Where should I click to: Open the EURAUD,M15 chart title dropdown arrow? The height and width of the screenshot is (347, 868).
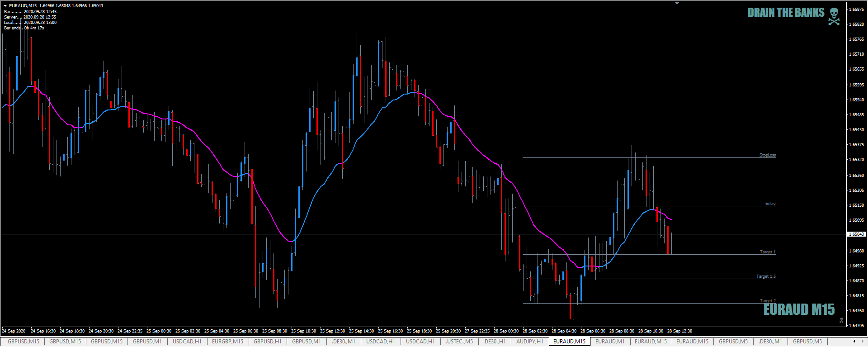coord(5,6)
